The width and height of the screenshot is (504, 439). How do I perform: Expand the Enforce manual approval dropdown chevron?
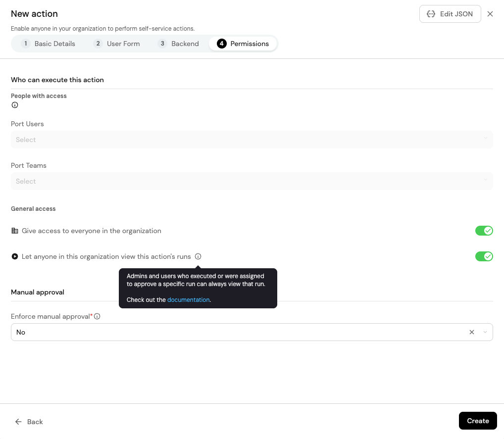485,332
